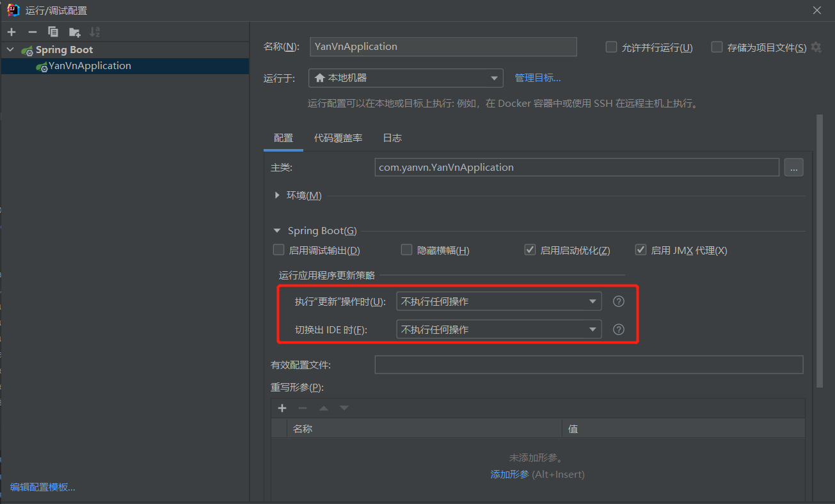The width and height of the screenshot is (835, 504).
Task: Enable 隐藏横幅 checkbox
Action: coord(406,250)
